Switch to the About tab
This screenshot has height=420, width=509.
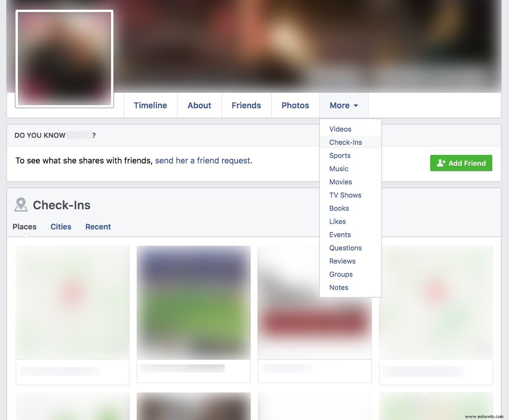pyautogui.click(x=199, y=105)
